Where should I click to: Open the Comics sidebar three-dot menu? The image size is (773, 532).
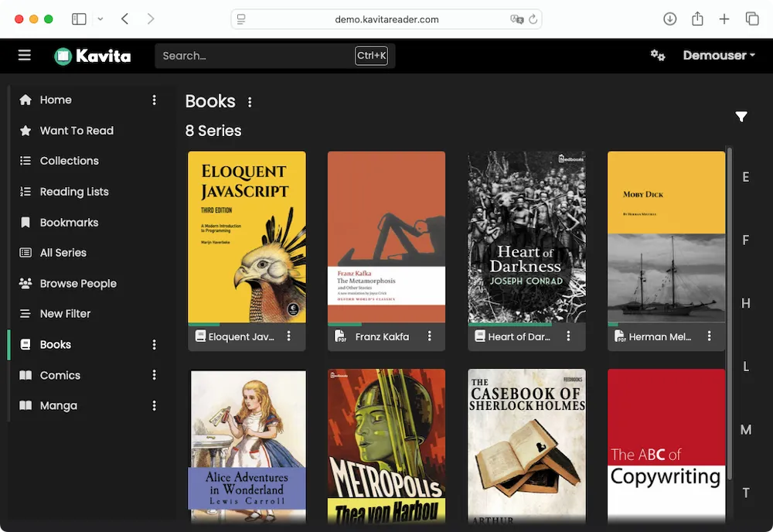155,375
